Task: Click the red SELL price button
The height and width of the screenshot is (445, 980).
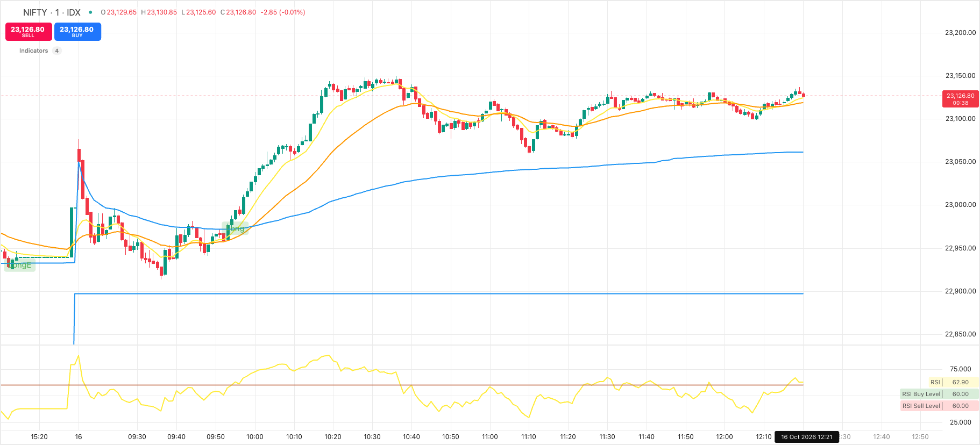Action: click(29, 32)
